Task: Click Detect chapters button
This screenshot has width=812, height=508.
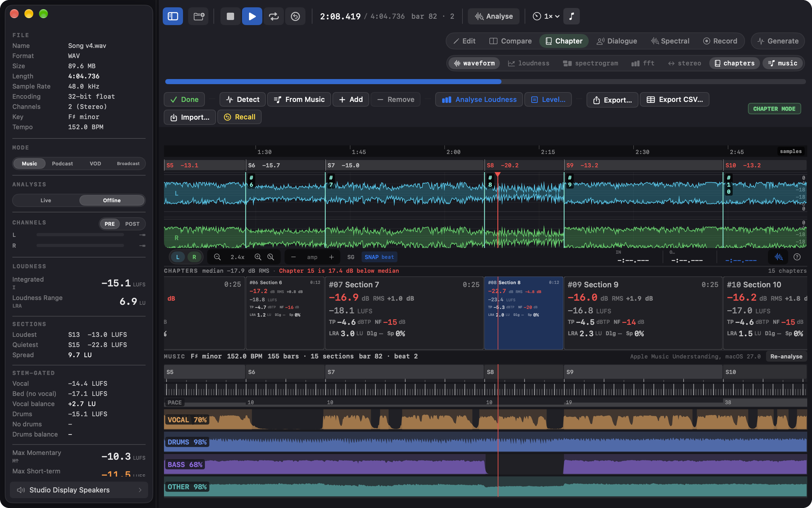Action: pyautogui.click(x=243, y=99)
